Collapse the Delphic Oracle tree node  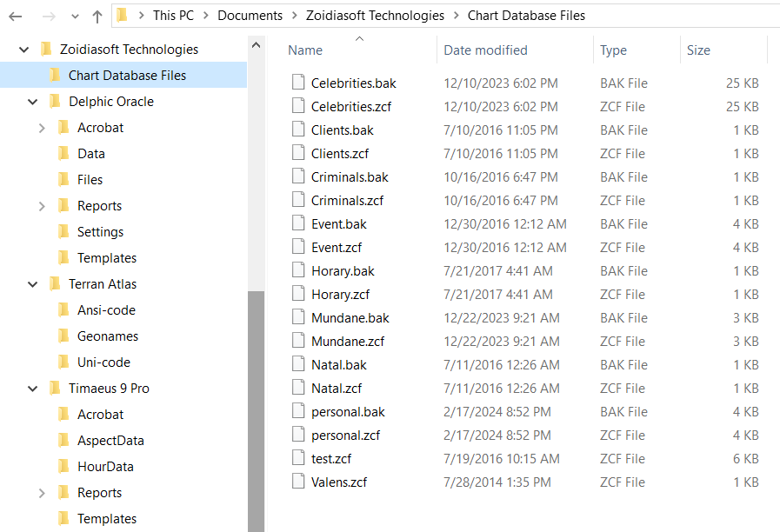[x=32, y=102]
